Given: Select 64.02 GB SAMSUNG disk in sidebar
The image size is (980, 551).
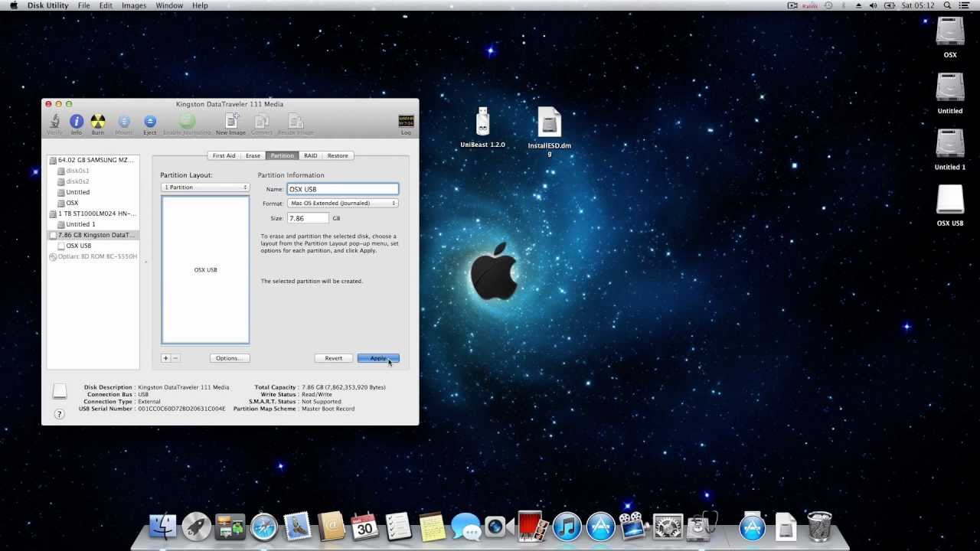Looking at the screenshot, I should (x=93, y=160).
